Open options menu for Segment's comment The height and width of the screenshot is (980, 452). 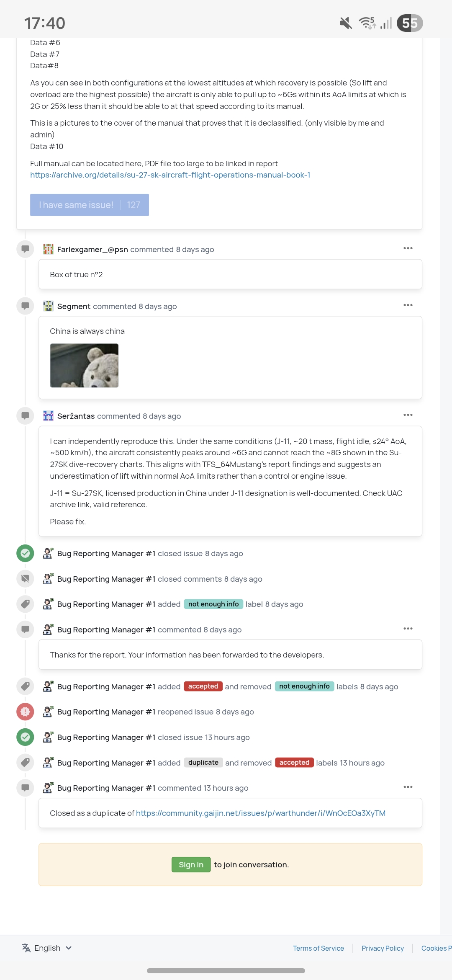408,305
